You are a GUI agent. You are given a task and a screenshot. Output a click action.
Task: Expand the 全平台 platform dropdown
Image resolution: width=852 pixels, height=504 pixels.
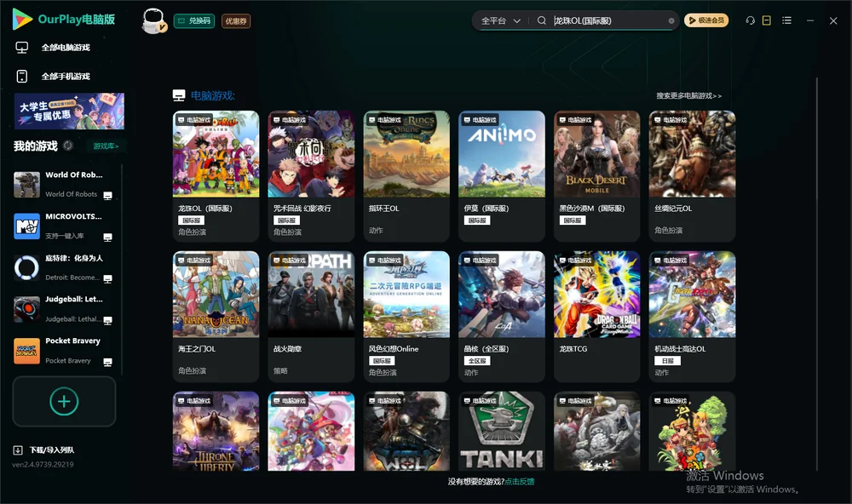tap(500, 20)
